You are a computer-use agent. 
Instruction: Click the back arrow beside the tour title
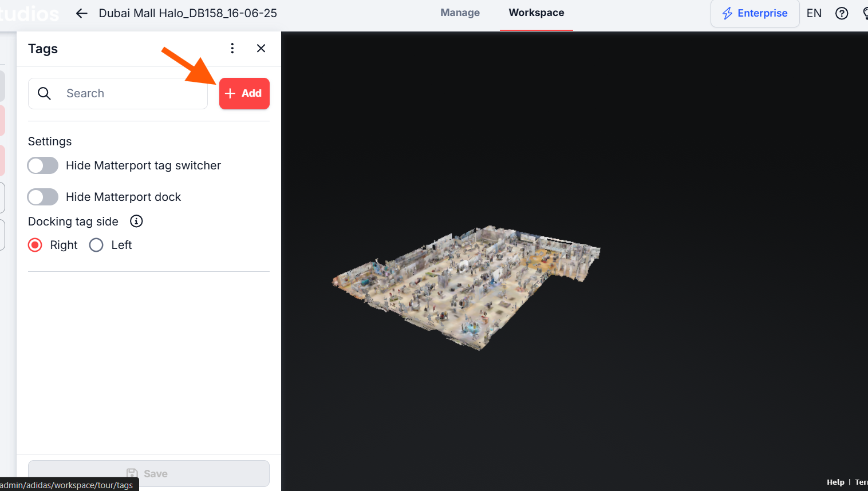click(81, 13)
